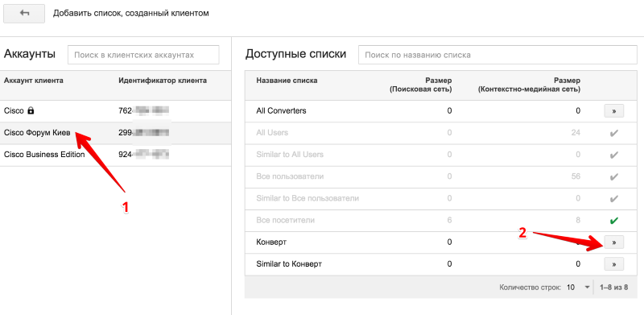The width and height of the screenshot is (644, 315).
Task: Select the Similar to Все пользователи list name
Action: click(308, 198)
